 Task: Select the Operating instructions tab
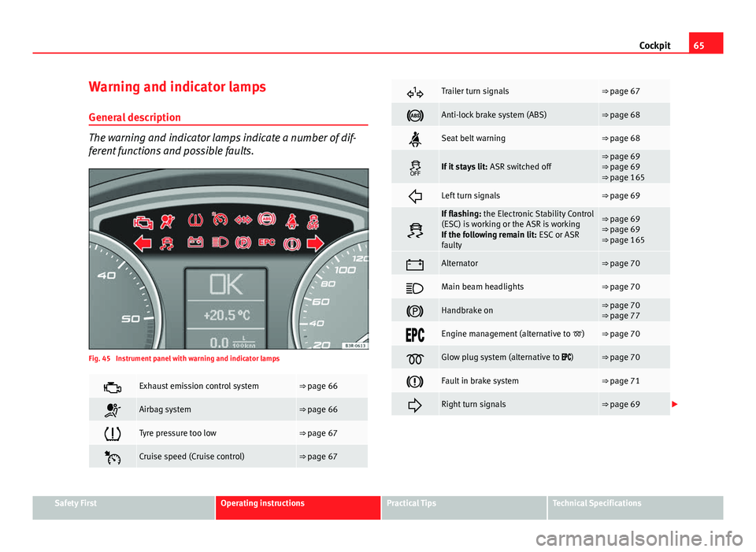tap(298, 508)
